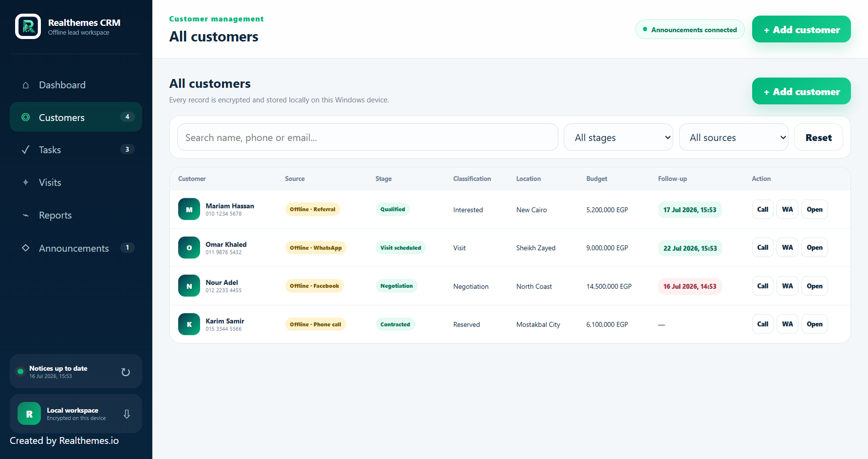Click the Tasks checkmark icon
This screenshot has height=459, width=868.
pos(26,150)
